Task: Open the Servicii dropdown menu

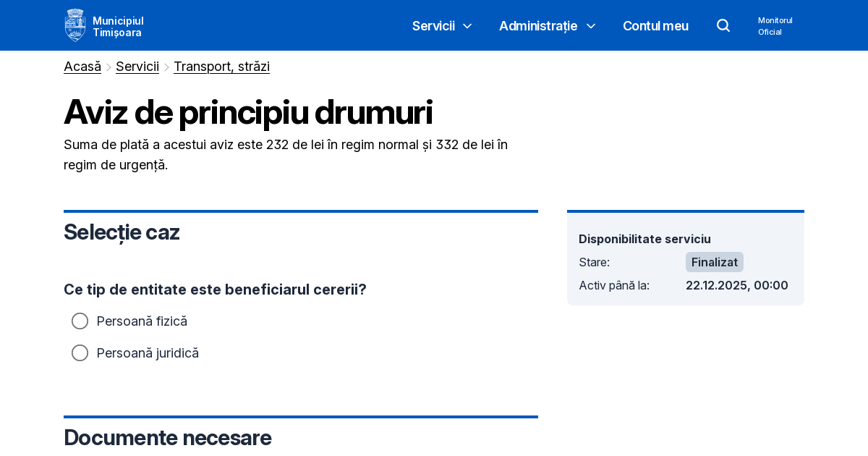Action: 433,26
